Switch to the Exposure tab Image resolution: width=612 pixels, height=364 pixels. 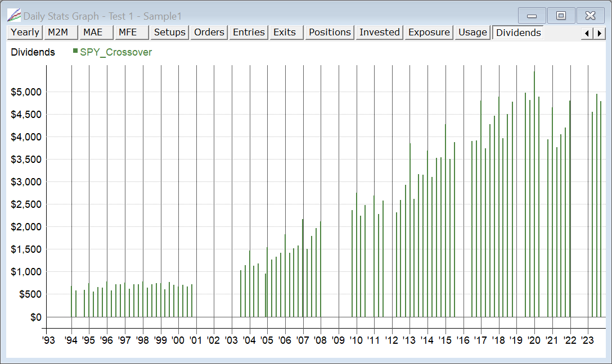coord(429,33)
